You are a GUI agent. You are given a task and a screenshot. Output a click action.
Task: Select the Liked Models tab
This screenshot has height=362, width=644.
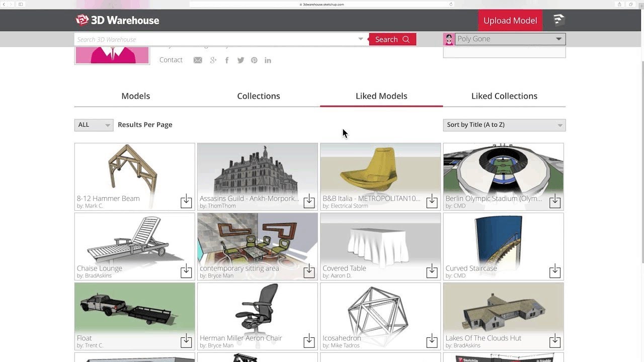(381, 96)
